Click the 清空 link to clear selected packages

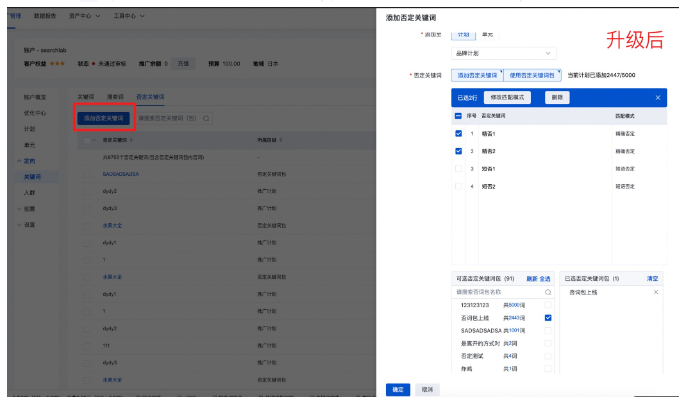(652, 278)
